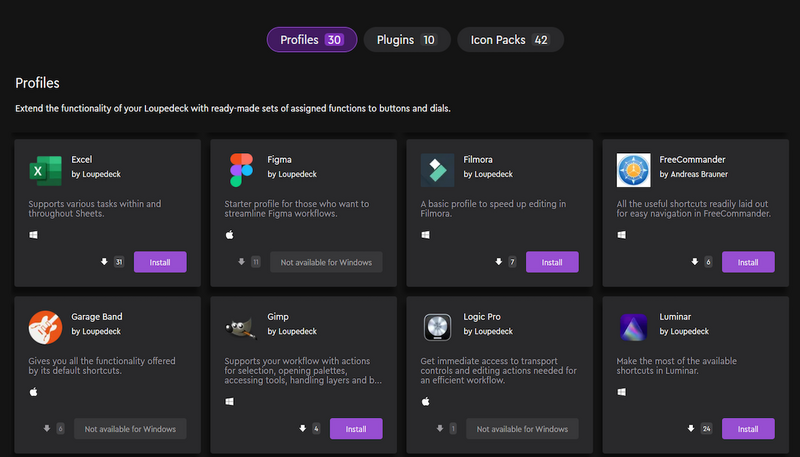Viewport: 800px width, 457px height.
Task: Select the Profiles tab
Action: tap(312, 40)
